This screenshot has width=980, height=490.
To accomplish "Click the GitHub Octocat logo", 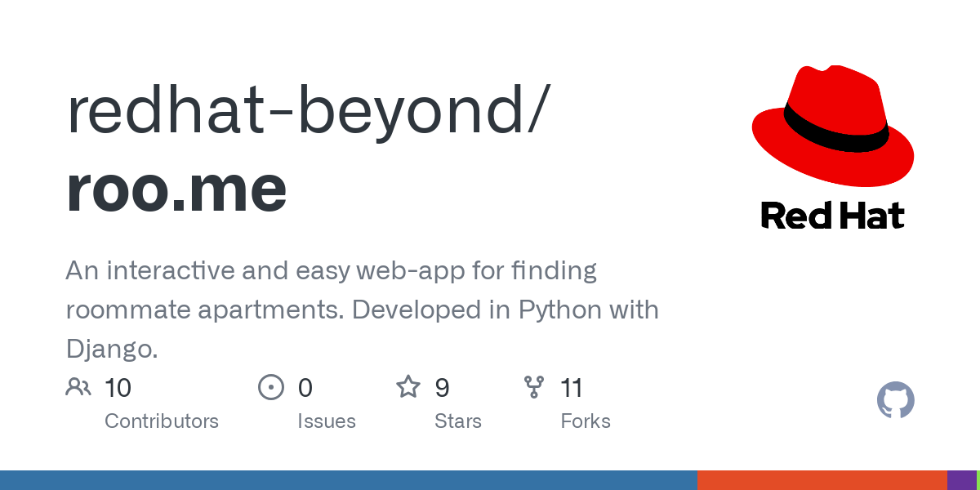I will [895, 401].
